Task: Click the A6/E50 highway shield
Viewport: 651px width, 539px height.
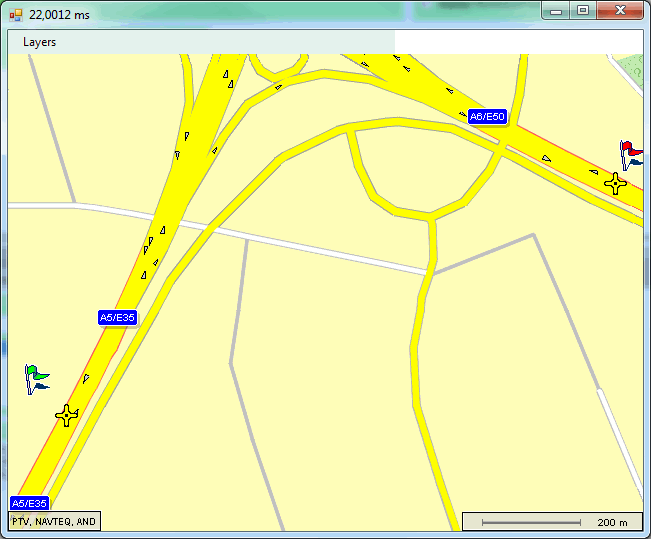Action: pos(488,117)
